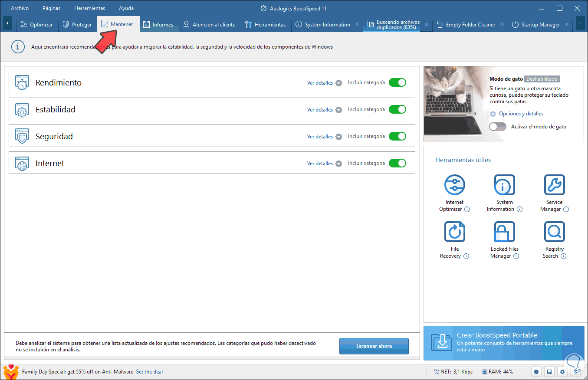
Task: Switch to the Optimizar tab
Action: 37,25
